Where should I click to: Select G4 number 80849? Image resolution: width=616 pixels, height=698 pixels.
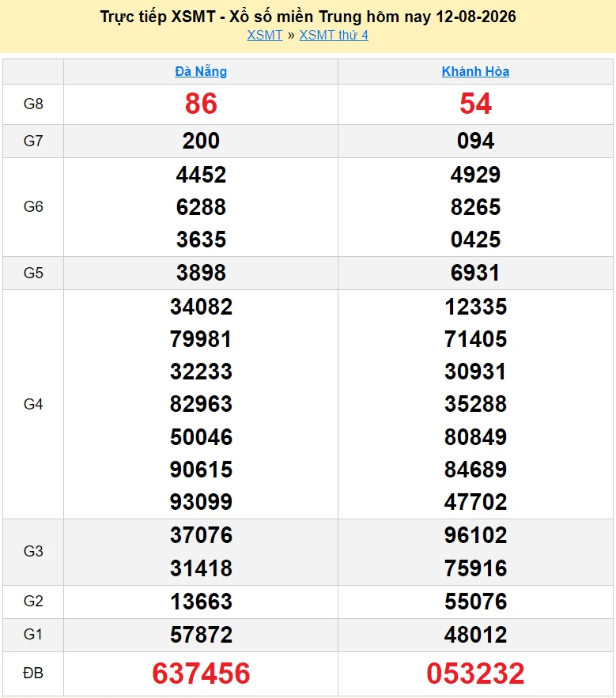(475, 437)
